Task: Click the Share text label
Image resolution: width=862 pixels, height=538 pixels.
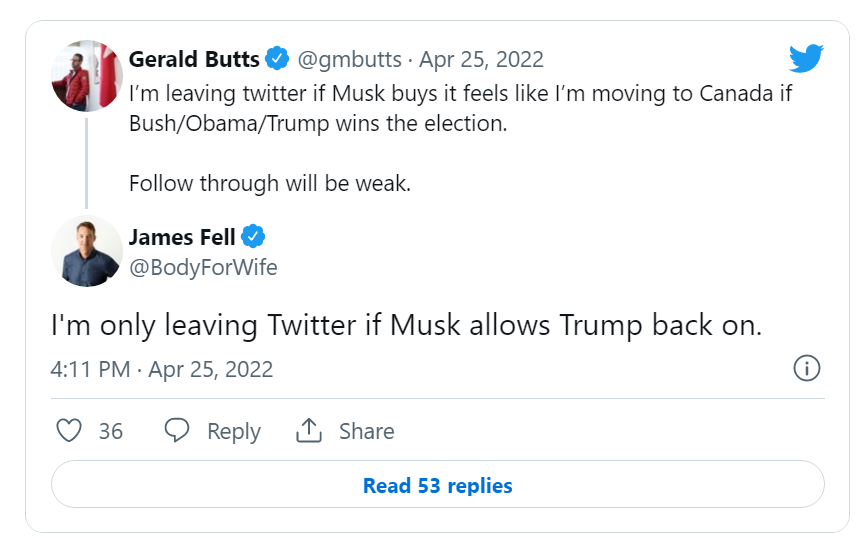Action: 366,431
